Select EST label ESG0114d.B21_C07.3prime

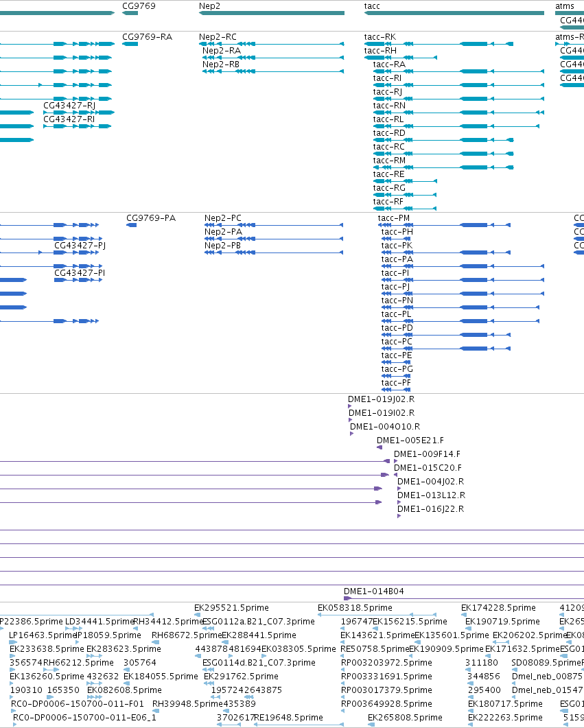coord(259,663)
